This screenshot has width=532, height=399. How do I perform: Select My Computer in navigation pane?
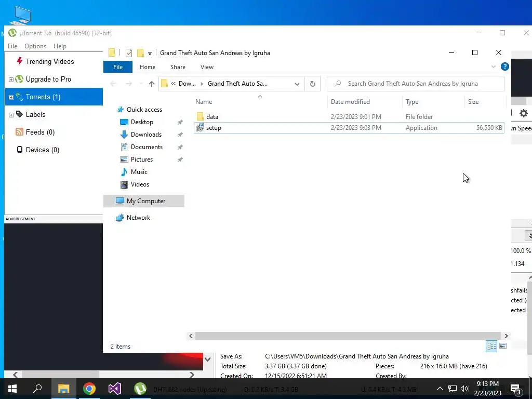click(x=144, y=201)
